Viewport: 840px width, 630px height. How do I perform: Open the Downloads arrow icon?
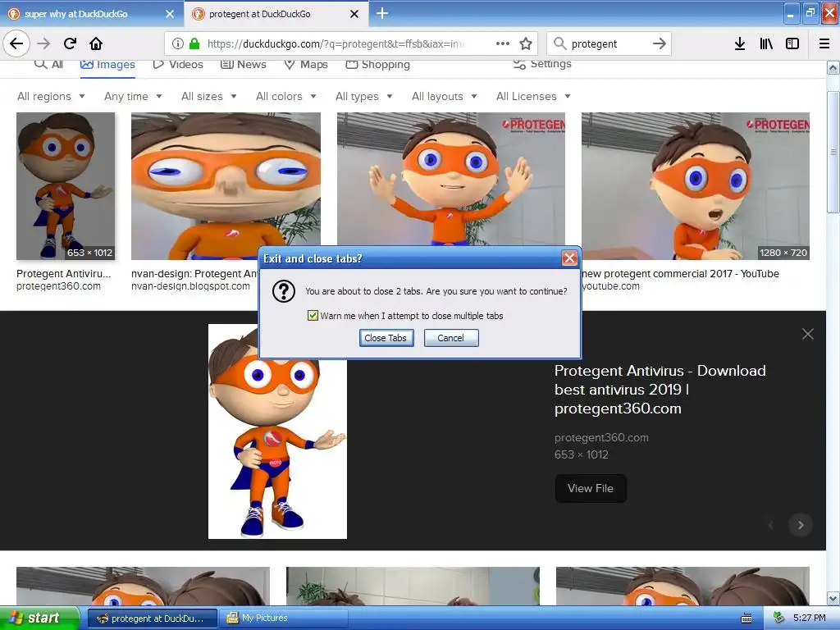click(x=740, y=43)
